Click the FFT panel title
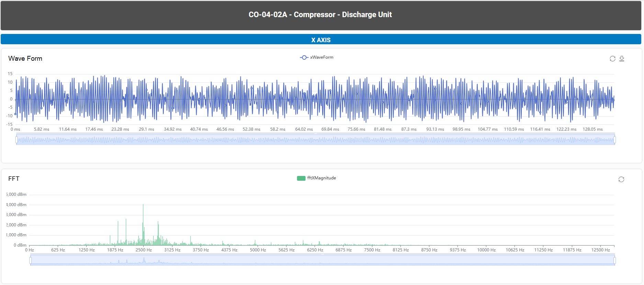The width and height of the screenshot is (644, 285). point(14,179)
